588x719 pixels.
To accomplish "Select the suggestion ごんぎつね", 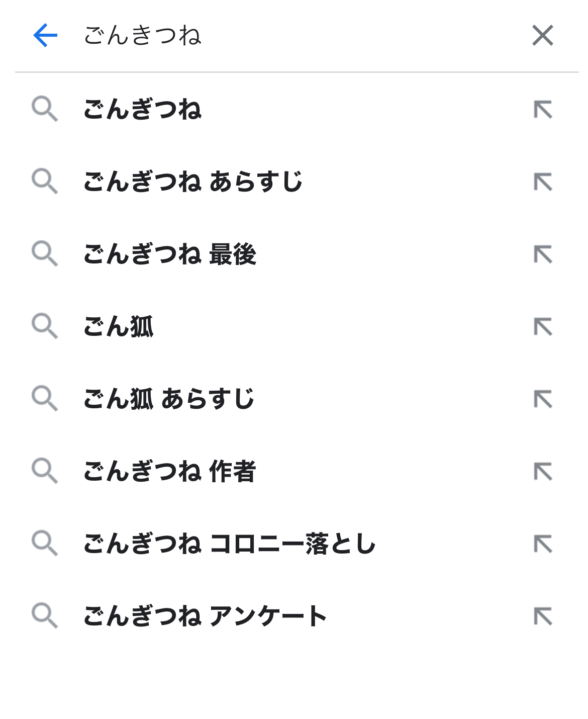I will tap(143, 110).
